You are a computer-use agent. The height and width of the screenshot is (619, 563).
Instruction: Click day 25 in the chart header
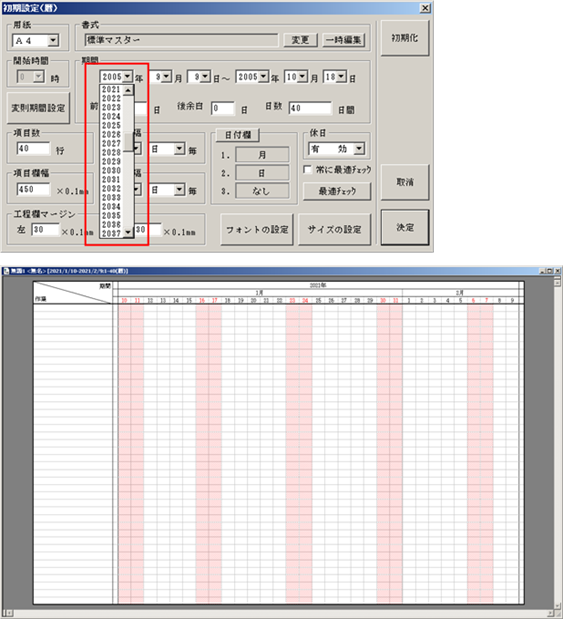(318, 300)
